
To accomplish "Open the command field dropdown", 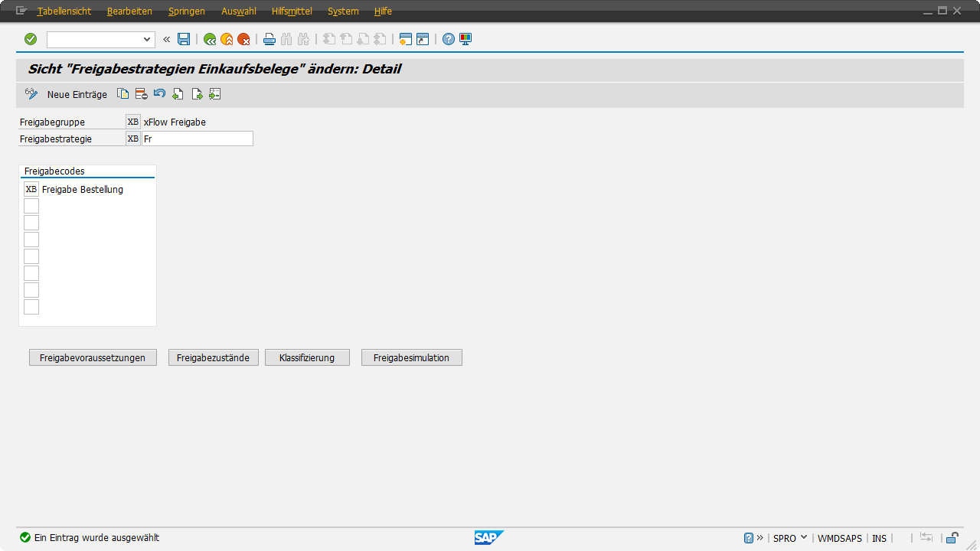I will tap(147, 39).
